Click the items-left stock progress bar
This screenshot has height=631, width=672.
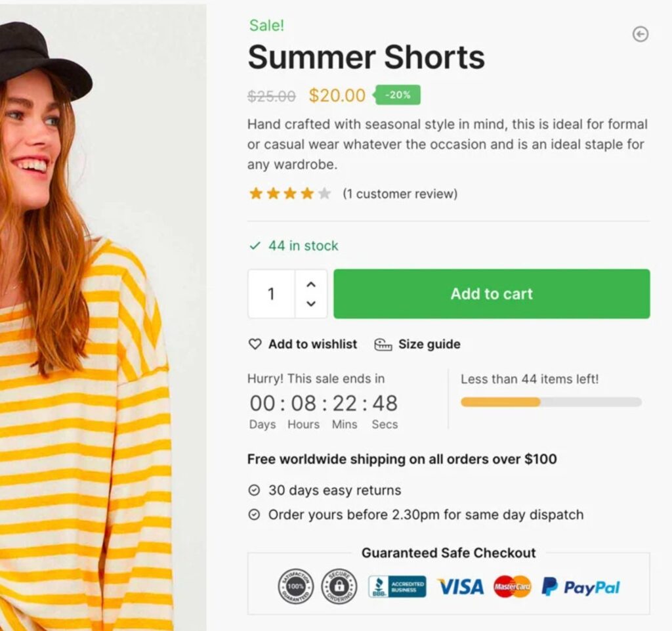tap(551, 402)
